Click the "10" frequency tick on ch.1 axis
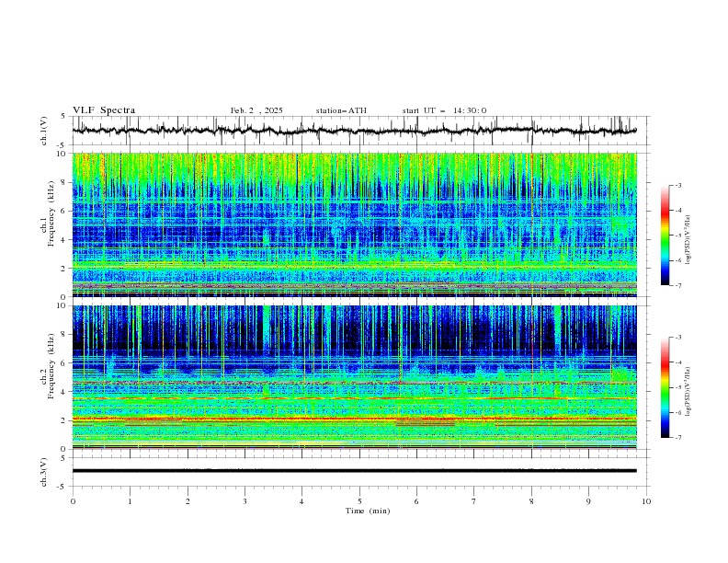The width and height of the screenshot is (728, 563). click(x=63, y=154)
